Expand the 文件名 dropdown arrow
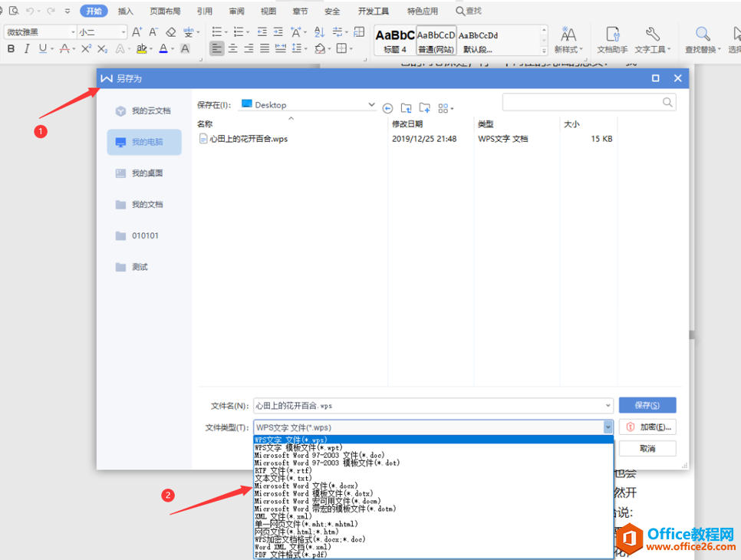This screenshot has width=741, height=560. [608, 406]
